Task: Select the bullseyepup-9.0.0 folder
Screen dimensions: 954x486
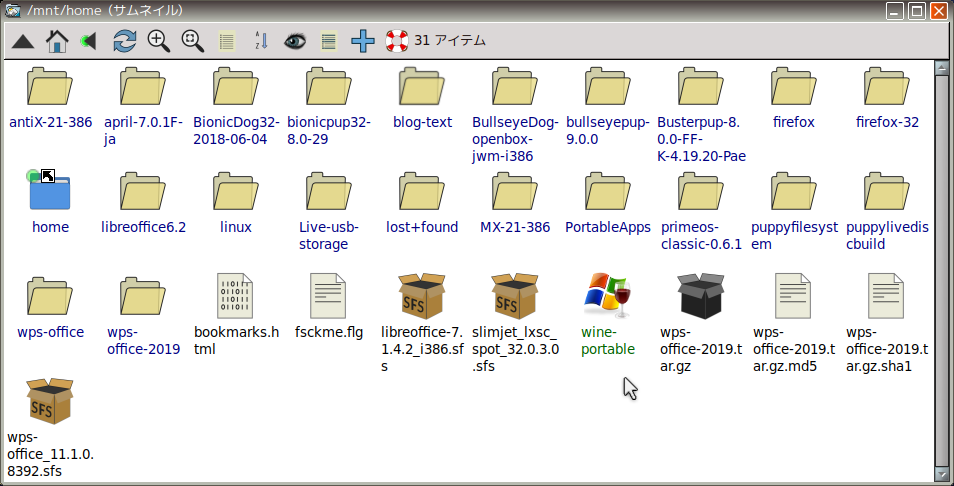Action: 608,86
